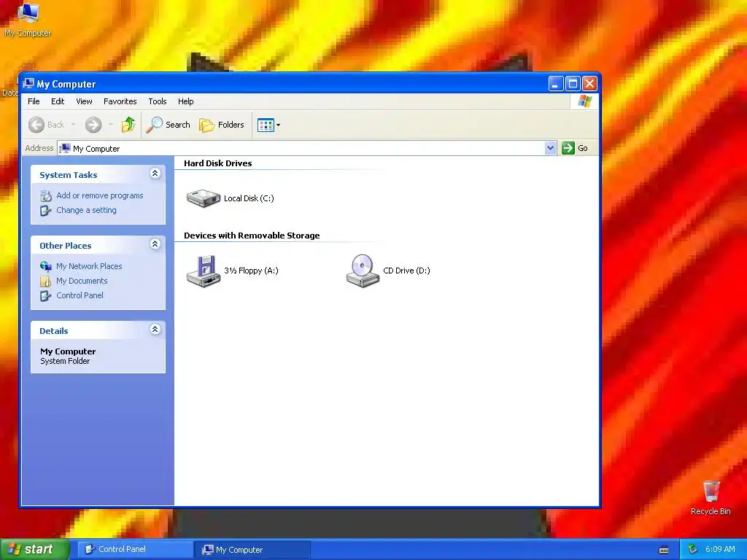Click the system tray network icon

[x=692, y=550]
